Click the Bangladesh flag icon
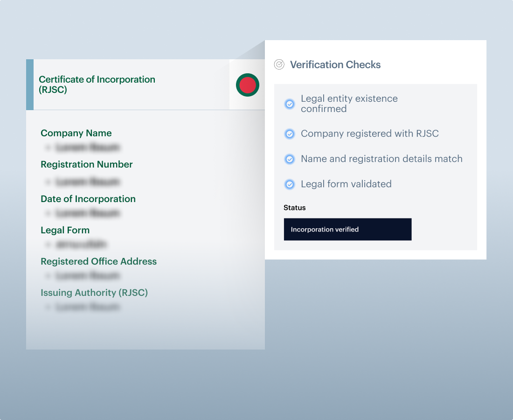This screenshot has width=513, height=420. pos(247,85)
